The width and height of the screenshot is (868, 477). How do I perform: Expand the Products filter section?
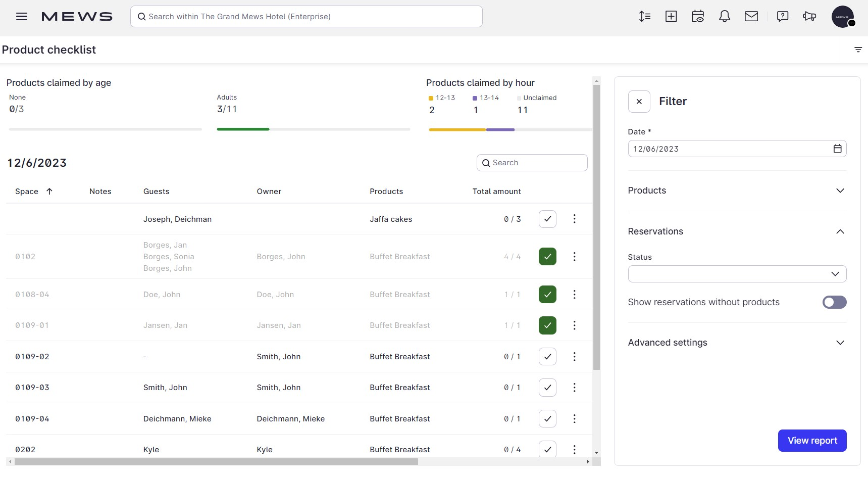737,190
